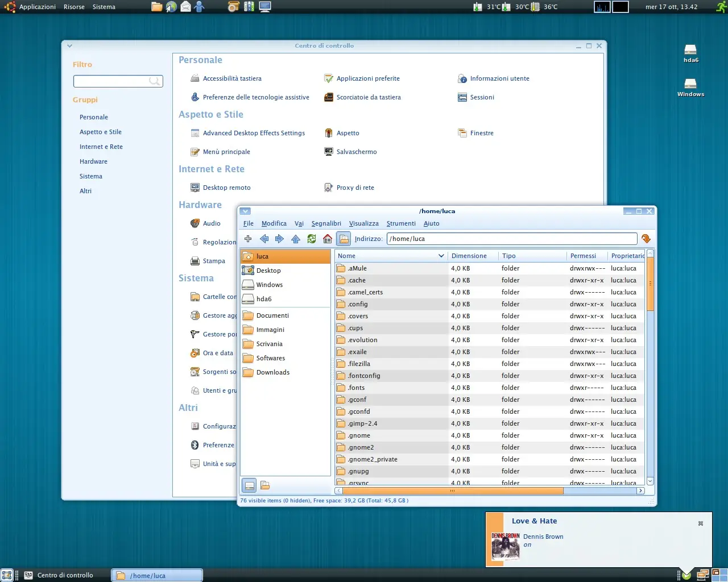The image size is (728, 582).
Task: Click the Back arrow in file manager toolbar
Action: (264, 239)
